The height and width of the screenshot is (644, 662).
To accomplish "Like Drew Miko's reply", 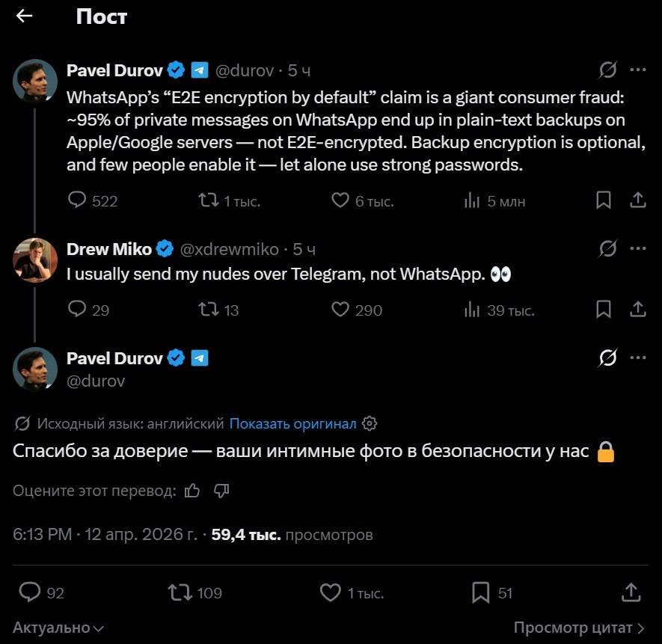I will pos(341,309).
